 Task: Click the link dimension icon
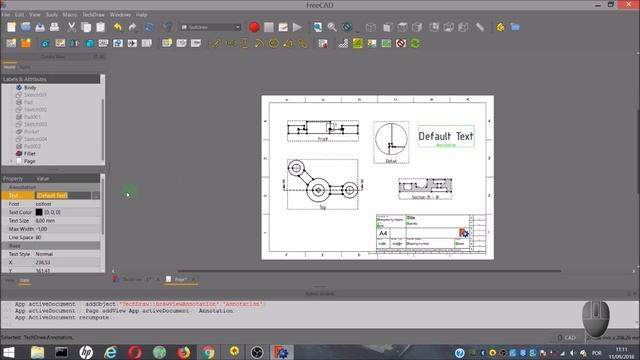pos(303,43)
